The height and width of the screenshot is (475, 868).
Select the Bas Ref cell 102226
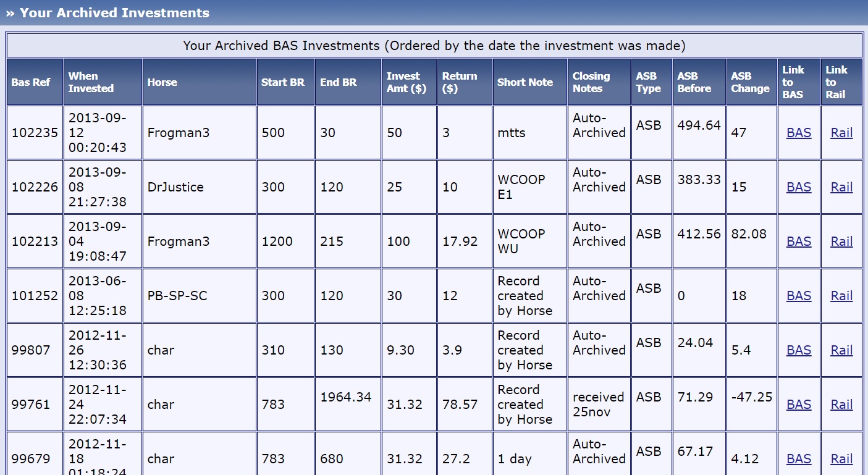[35, 187]
